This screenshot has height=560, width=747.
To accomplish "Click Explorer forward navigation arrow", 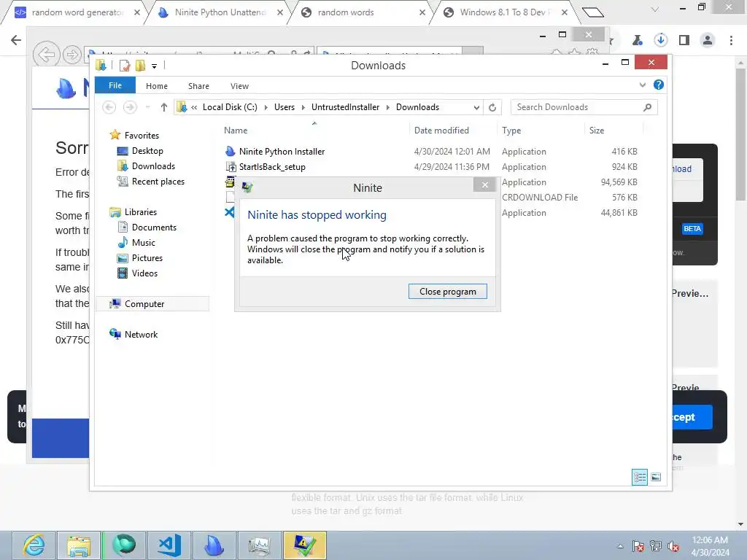I will click(x=130, y=107).
